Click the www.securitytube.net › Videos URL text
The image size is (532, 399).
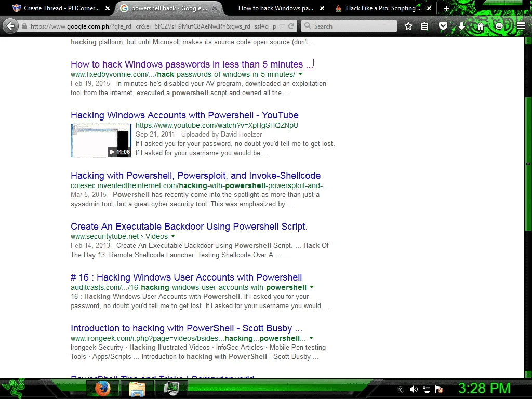[x=119, y=236]
